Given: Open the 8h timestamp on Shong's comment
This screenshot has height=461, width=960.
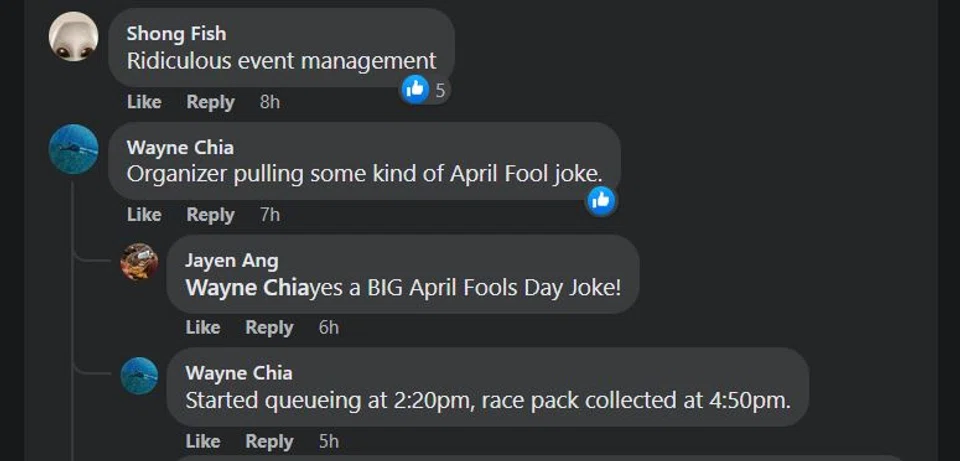Looking at the screenshot, I should 270,102.
